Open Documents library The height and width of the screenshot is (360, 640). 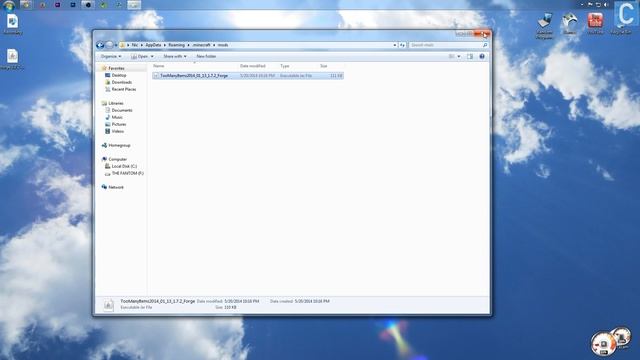click(x=122, y=110)
